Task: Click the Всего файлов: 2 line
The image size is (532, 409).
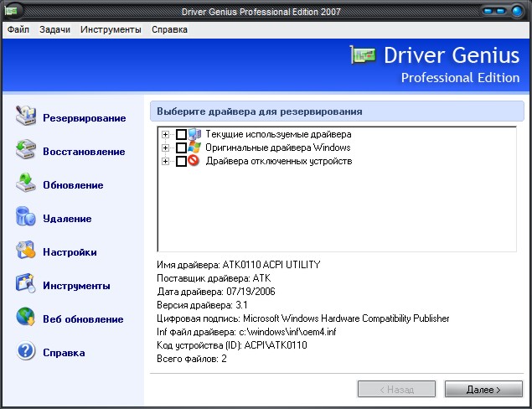Action: [191, 359]
